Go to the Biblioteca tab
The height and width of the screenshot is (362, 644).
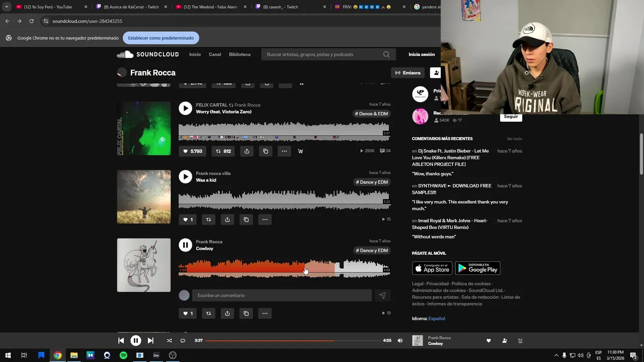coord(239,54)
